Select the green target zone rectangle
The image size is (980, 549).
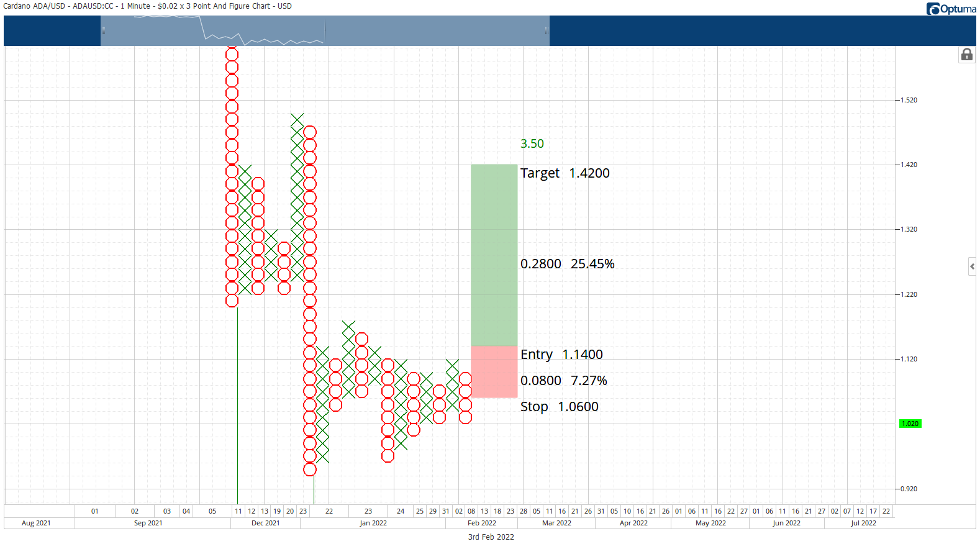(x=494, y=255)
